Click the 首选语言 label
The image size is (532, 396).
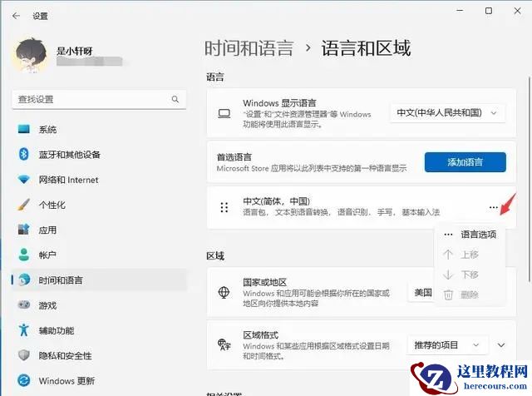(234, 157)
